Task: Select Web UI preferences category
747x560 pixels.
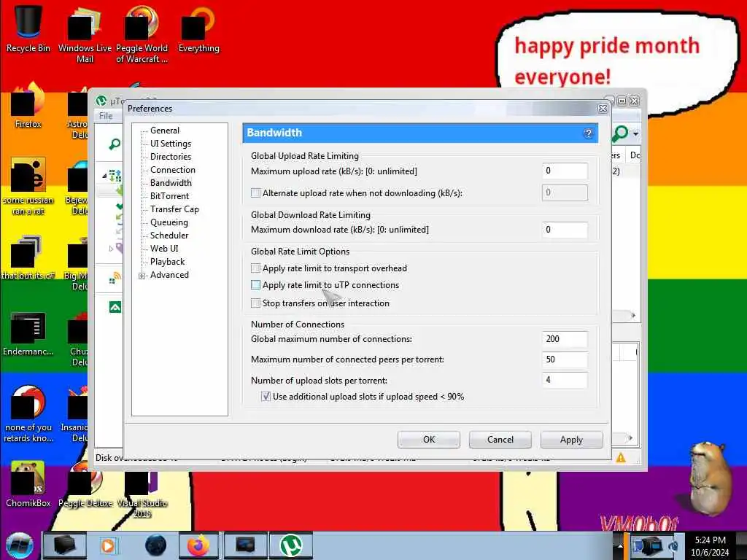Action: [x=164, y=249]
